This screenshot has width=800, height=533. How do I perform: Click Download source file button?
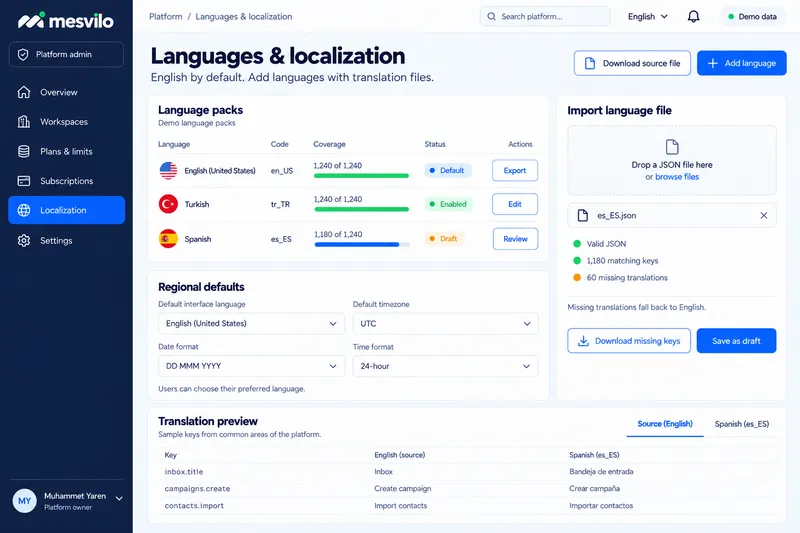tap(632, 63)
